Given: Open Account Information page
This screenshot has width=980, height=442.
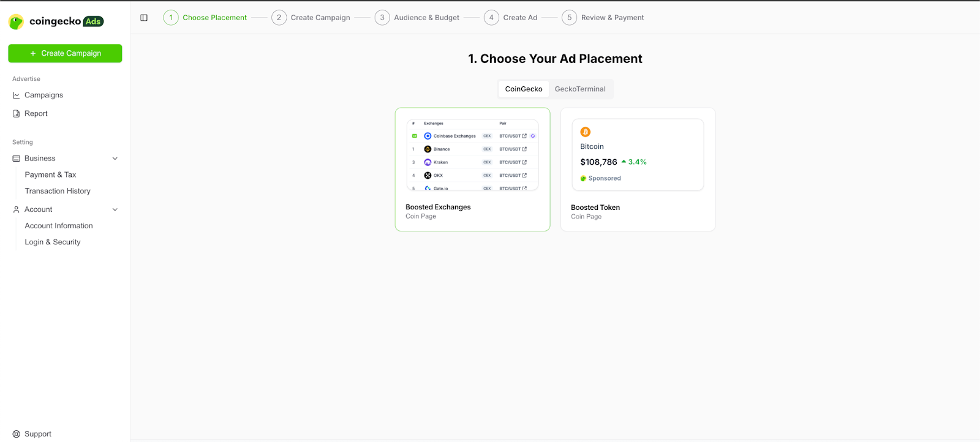Looking at the screenshot, I should [59, 226].
